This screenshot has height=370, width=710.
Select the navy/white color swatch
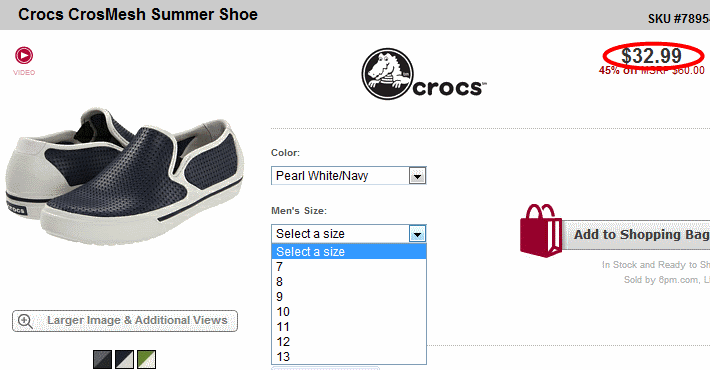pyautogui.click(x=125, y=359)
